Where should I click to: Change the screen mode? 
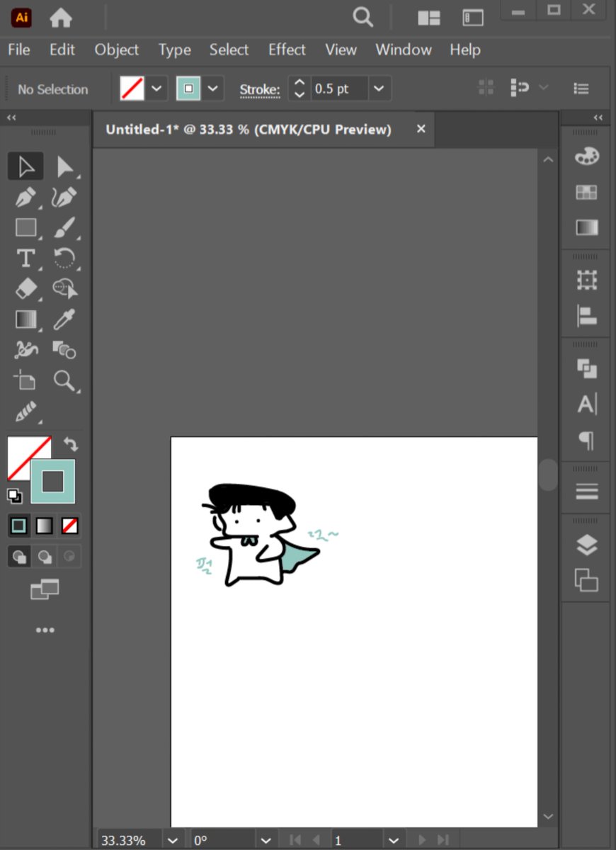click(x=45, y=589)
